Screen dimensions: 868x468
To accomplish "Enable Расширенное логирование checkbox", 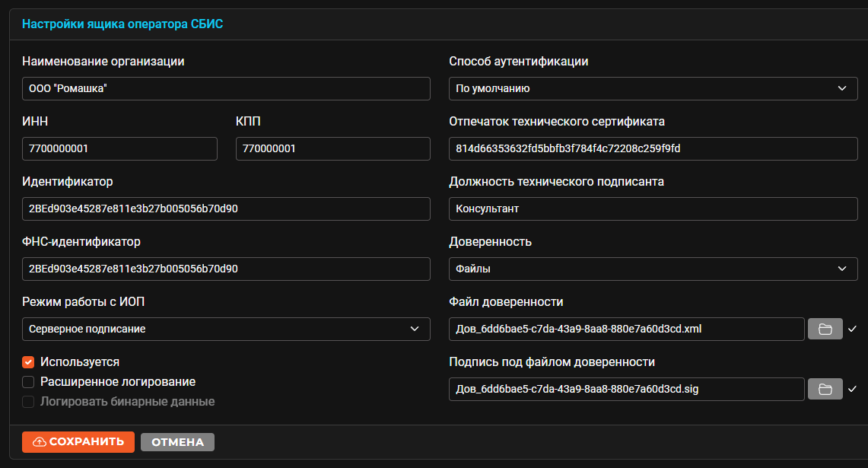I will 28,382.
